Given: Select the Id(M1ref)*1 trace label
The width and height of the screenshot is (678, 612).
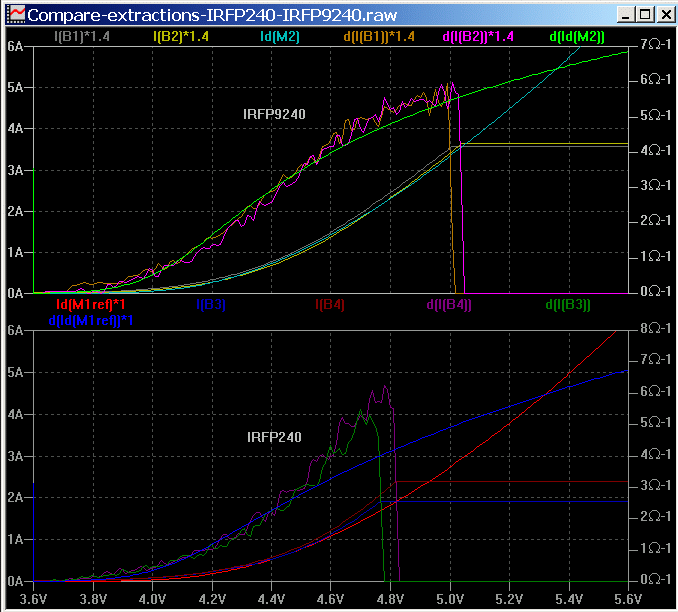Looking at the screenshot, I should pyautogui.click(x=91, y=304).
